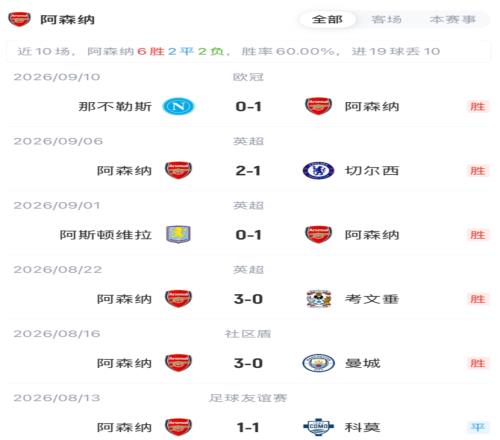
Task: Click the Manchester City club crest
Action: point(318,363)
